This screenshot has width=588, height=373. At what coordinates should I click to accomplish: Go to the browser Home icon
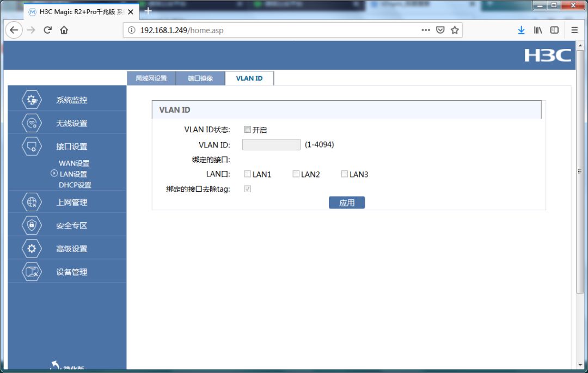pos(64,30)
